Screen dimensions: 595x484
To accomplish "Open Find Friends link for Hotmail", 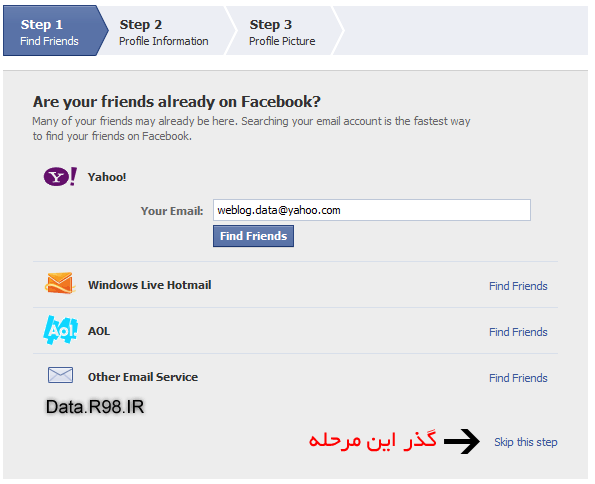I will coord(518,286).
